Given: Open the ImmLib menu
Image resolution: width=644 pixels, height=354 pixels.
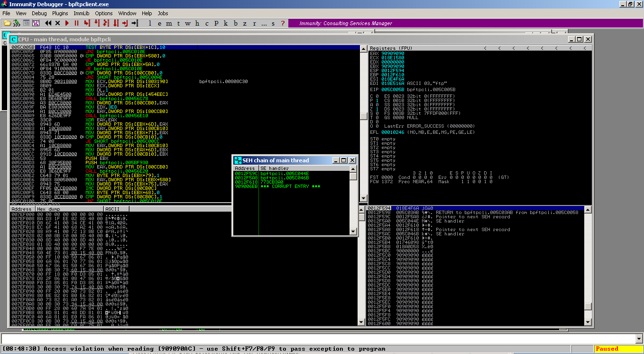Looking at the screenshot, I should (82, 13).
